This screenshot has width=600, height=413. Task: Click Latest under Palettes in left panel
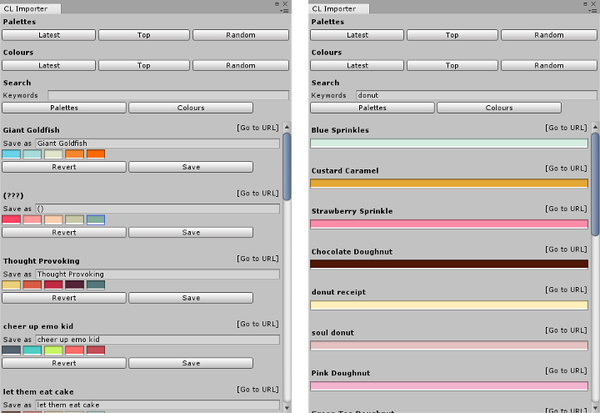point(49,35)
